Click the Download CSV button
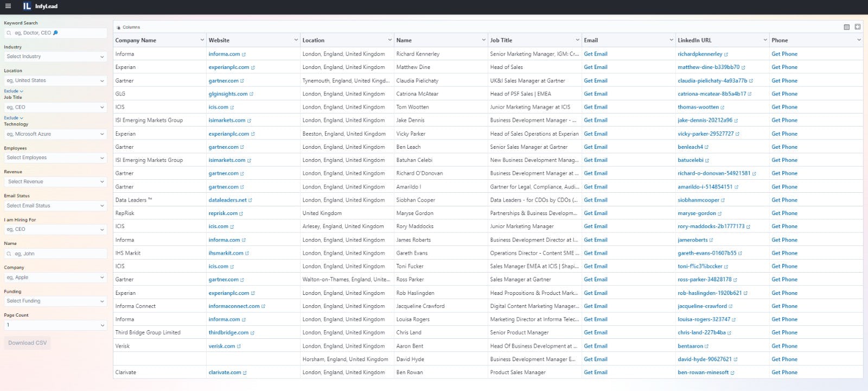868x391 pixels. [28, 343]
